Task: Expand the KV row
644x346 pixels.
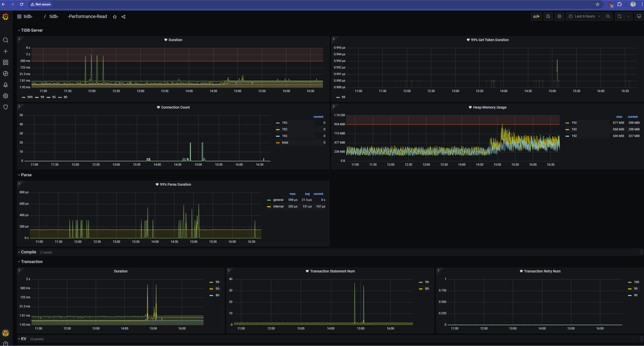Action: point(22,339)
